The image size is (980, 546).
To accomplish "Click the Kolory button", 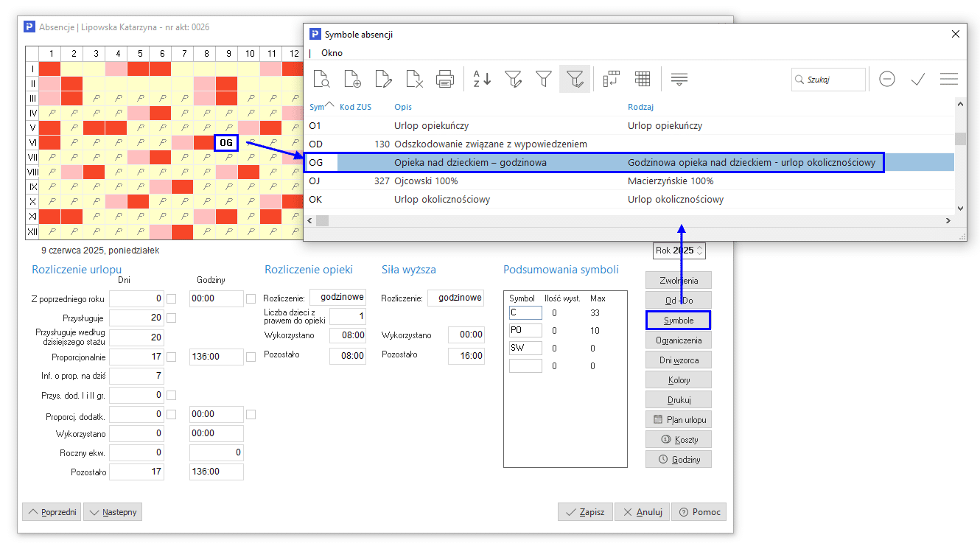I will 678,380.
